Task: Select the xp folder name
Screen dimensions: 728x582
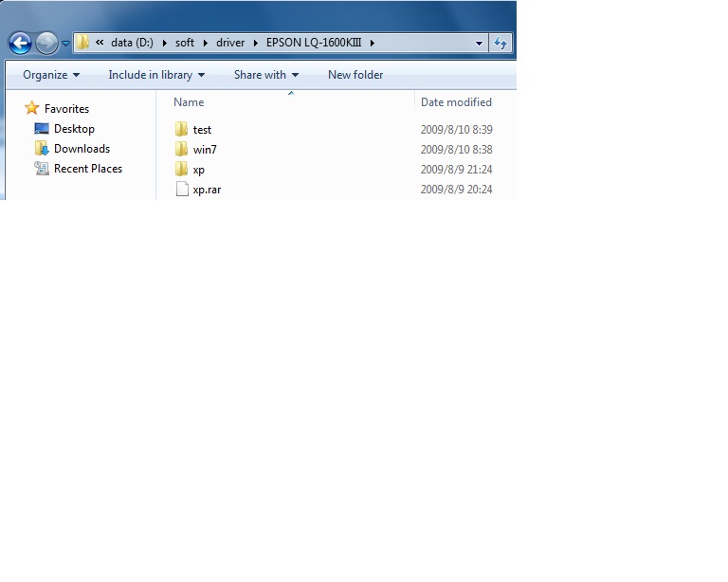Action: pyautogui.click(x=199, y=170)
